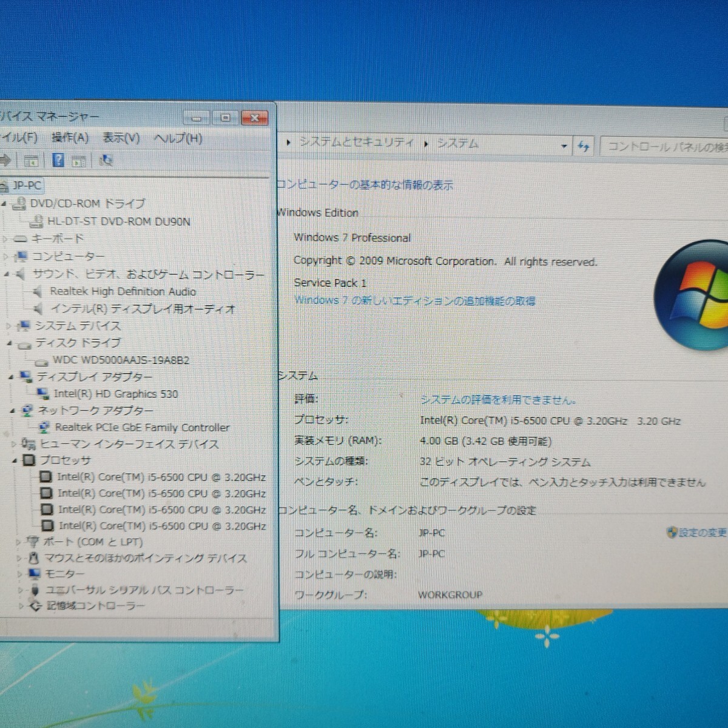Open the 表示(V) menu
The height and width of the screenshot is (728, 728).
(121, 138)
